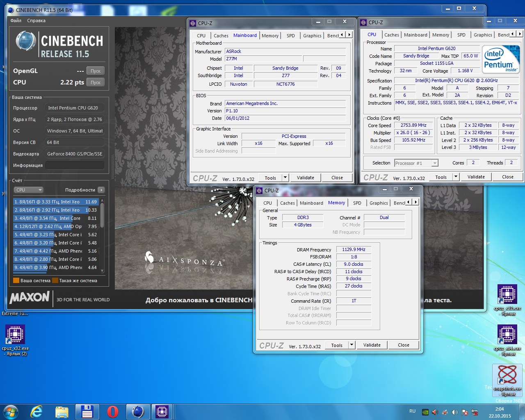Open Windows Explorer folder taskbar icon
Viewport: 525px width, 420px height.
[62, 412]
